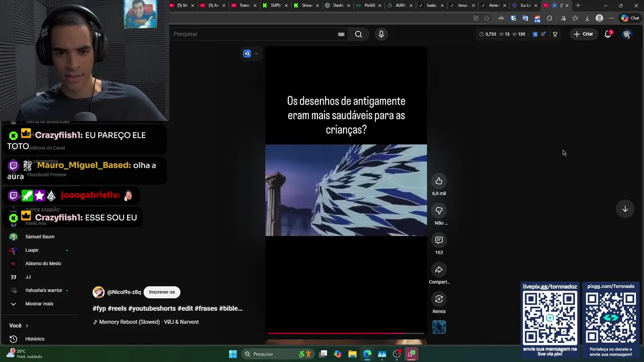Launch Copilot from the taskbar
Screen dimensions: 644x362
pos(338,354)
